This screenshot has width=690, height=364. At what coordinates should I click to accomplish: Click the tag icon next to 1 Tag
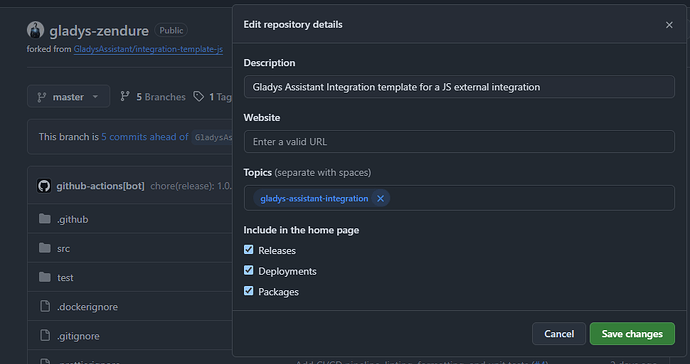tap(199, 96)
